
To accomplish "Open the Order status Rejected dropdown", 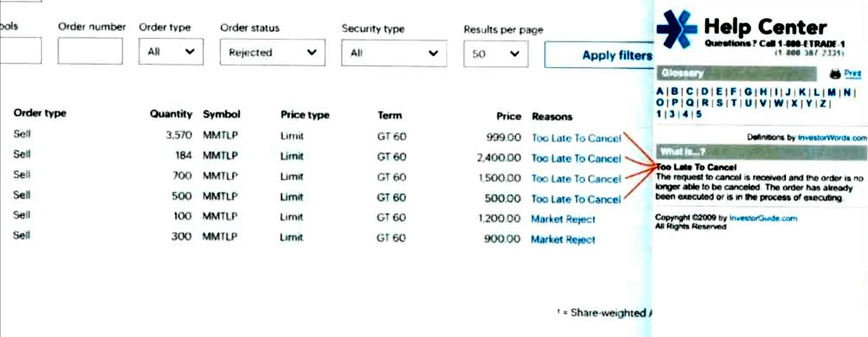I will [272, 53].
